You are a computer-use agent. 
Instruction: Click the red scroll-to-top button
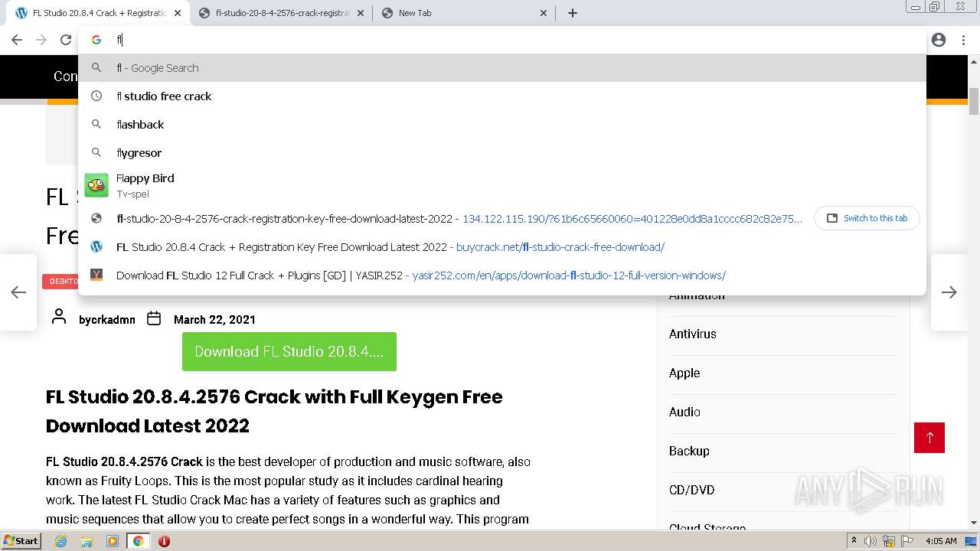[x=929, y=438]
